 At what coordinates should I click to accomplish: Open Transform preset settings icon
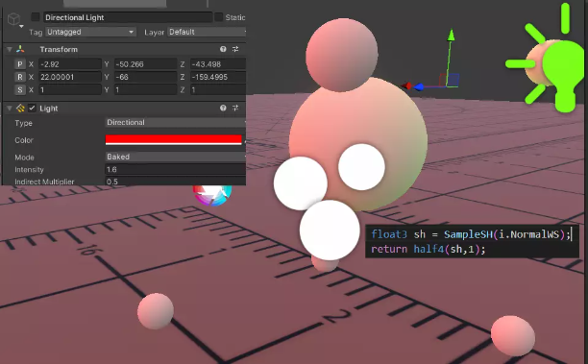point(235,49)
